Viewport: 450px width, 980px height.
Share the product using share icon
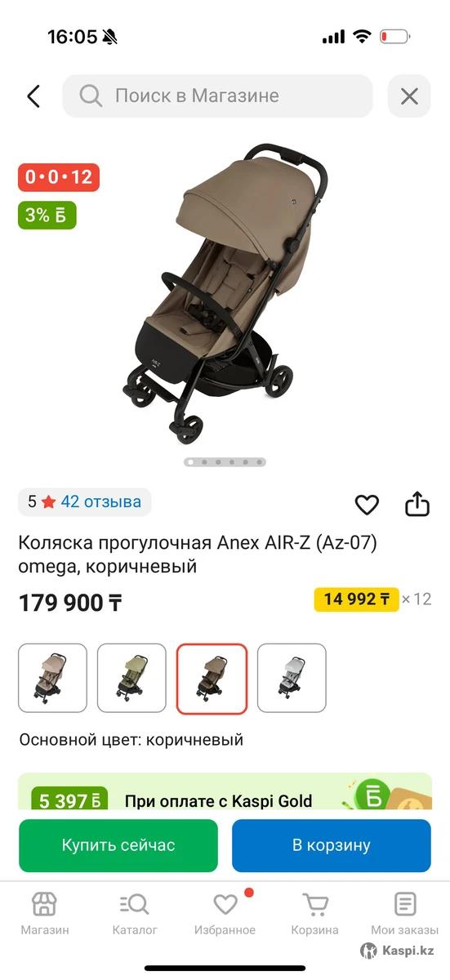(x=417, y=504)
